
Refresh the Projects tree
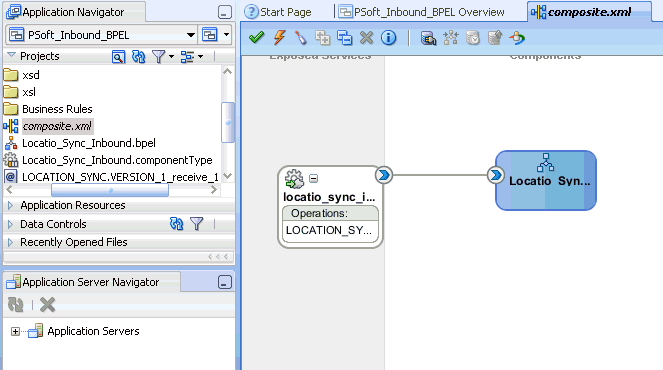(138, 56)
